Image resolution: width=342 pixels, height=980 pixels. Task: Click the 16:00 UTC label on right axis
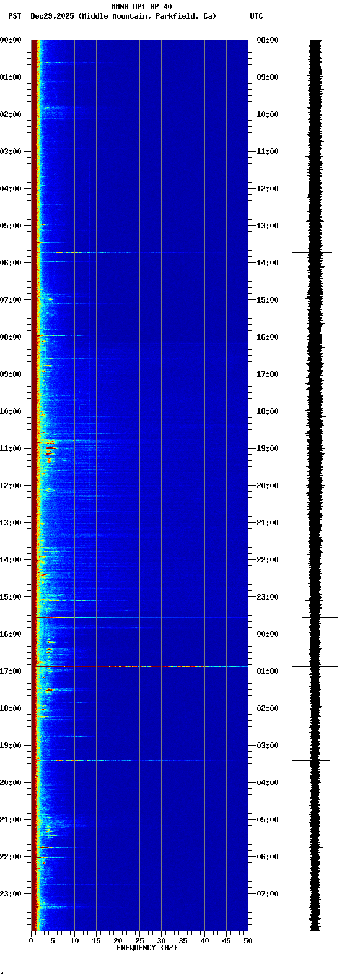coord(268,337)
